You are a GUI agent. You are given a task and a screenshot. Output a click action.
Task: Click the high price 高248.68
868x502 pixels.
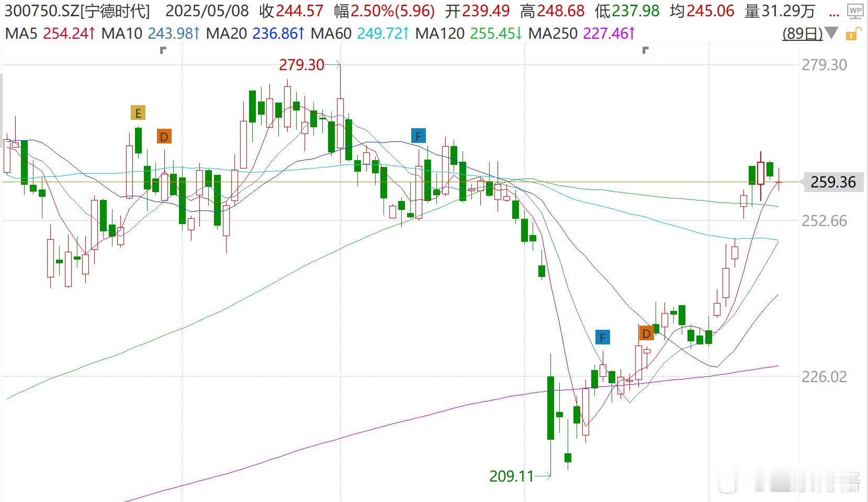[552, 10]
